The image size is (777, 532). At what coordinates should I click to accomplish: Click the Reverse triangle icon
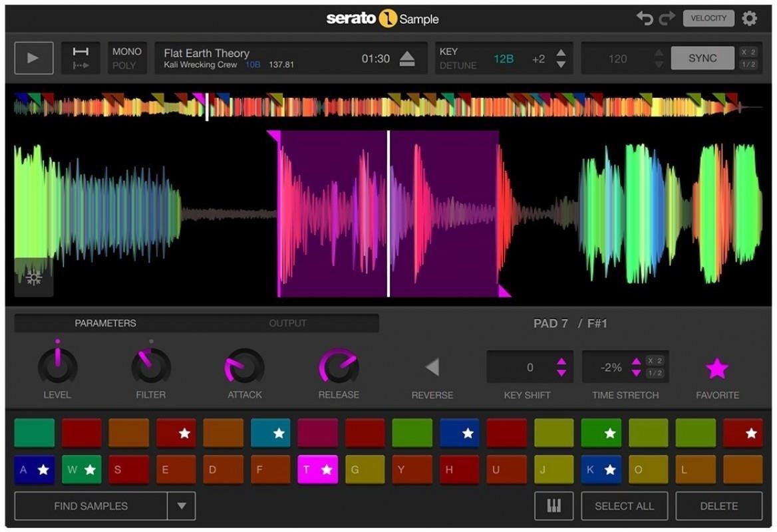point(432,367)
